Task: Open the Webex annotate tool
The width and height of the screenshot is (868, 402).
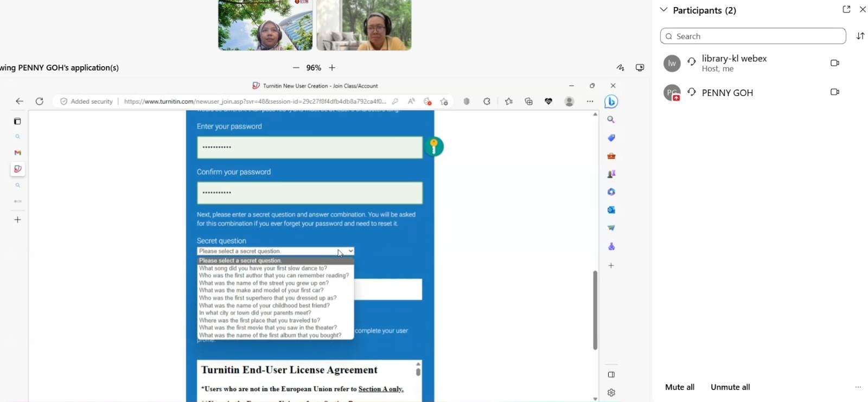Action: coord(620,68)
